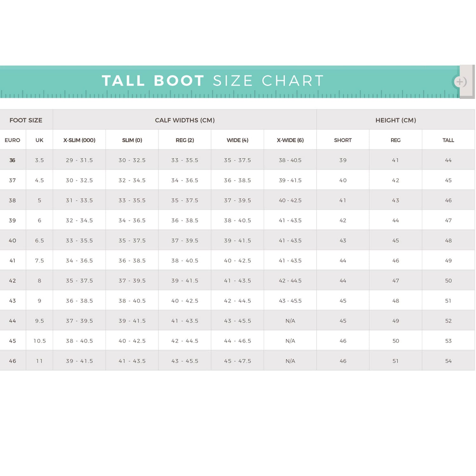Click the SHORT height column header
Screen dimensions: 476x476
pos(342,140)
